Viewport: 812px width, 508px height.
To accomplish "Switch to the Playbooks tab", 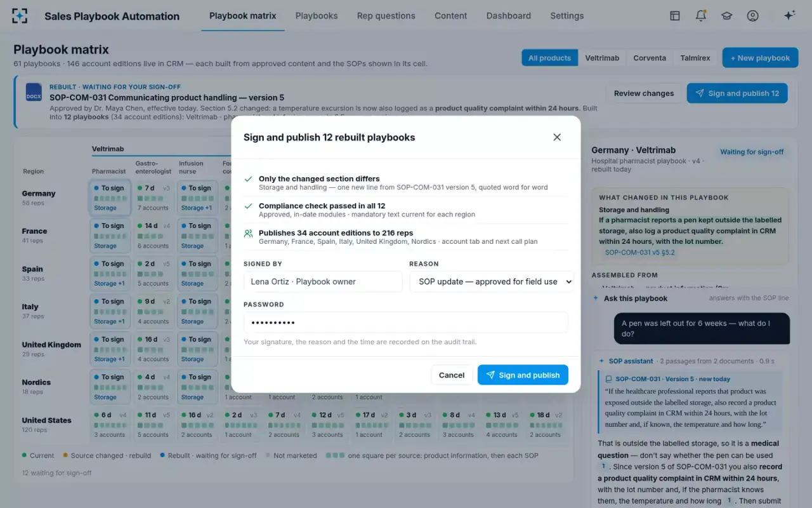I will pyautogui.click(x=317, y=16).
